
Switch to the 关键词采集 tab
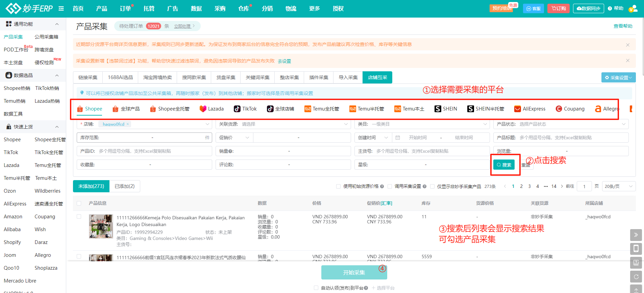257,77
